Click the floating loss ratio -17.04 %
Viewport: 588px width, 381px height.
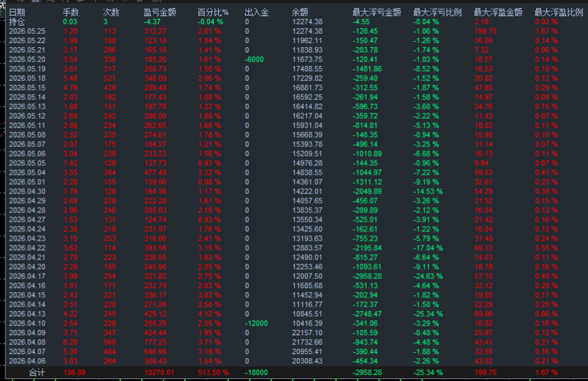coord(428,248)
